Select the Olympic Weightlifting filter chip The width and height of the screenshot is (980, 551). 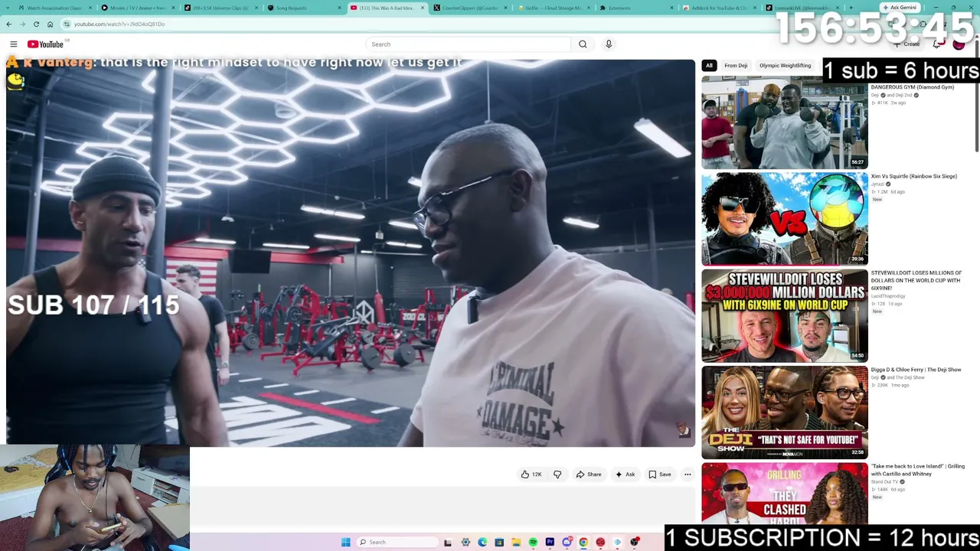785,66
